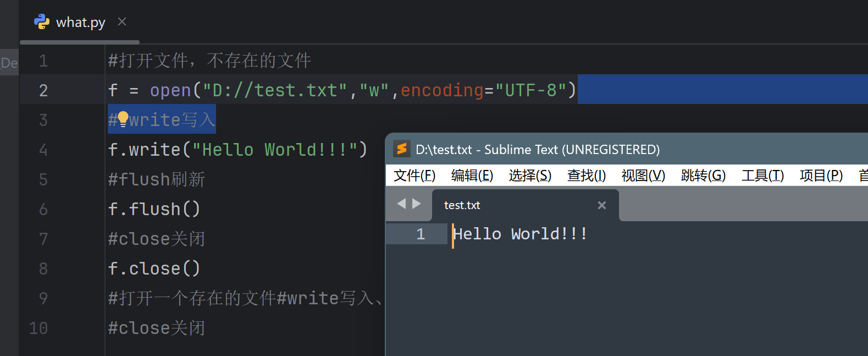Screen dimensions: 868x356
Task: Click the open keyword on line 2
Action: [x=170, y=90]
